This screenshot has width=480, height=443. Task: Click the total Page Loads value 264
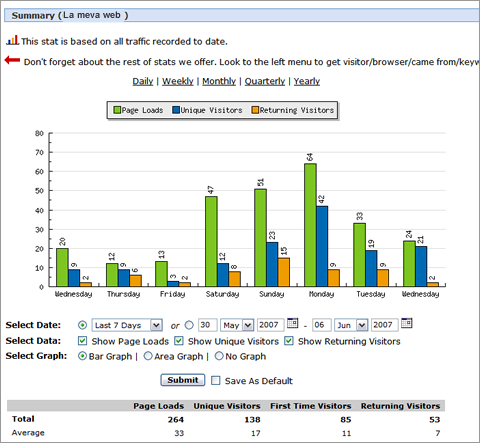pos(176,419)
